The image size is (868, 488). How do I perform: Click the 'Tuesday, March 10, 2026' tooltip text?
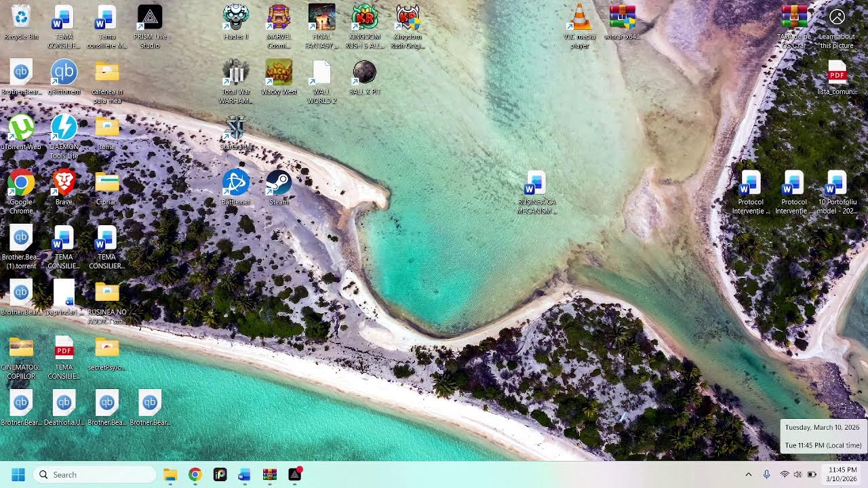pos(822,428)
